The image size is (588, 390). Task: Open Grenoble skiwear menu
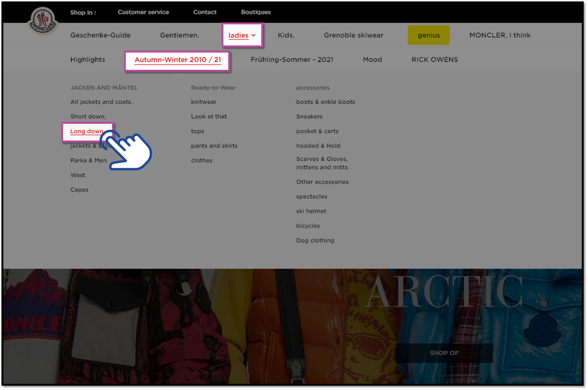point(354,35)
